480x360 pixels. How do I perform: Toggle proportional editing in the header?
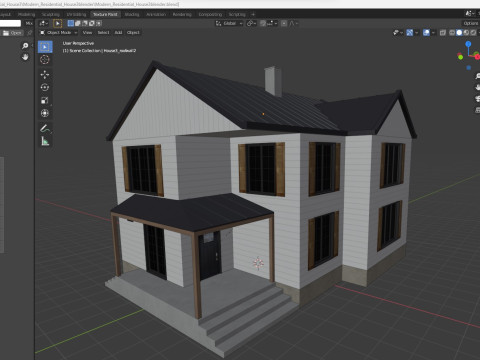[x=284, y=23]
